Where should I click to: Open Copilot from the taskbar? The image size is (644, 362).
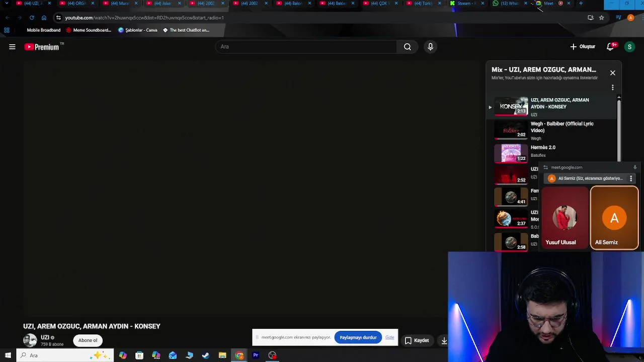(123, 355)
